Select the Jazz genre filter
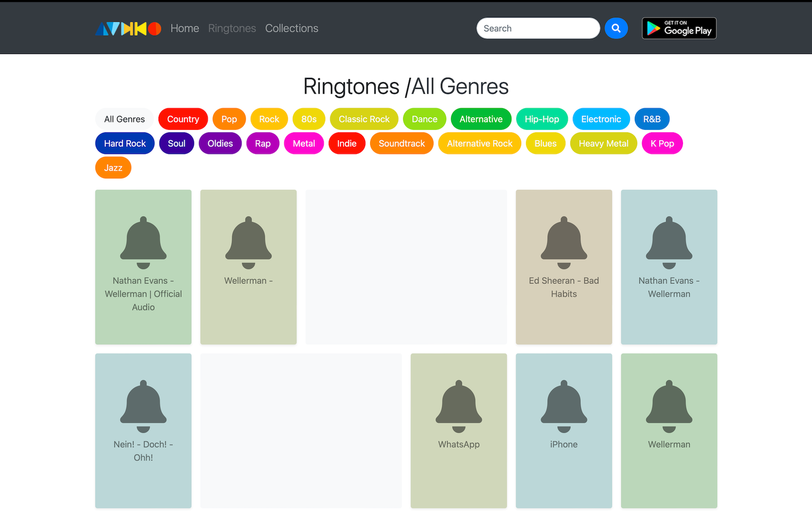This screenshot has width=812, height=511. coord(113,168)
